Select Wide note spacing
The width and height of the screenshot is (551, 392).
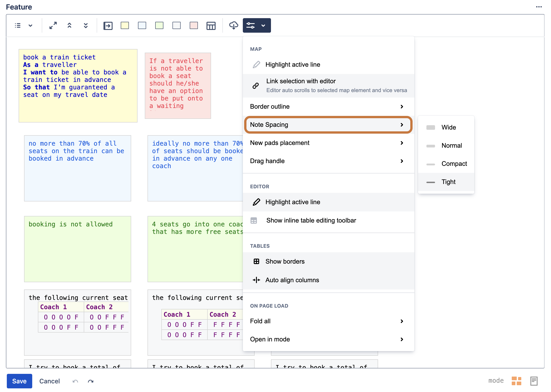tap(446, 127)
